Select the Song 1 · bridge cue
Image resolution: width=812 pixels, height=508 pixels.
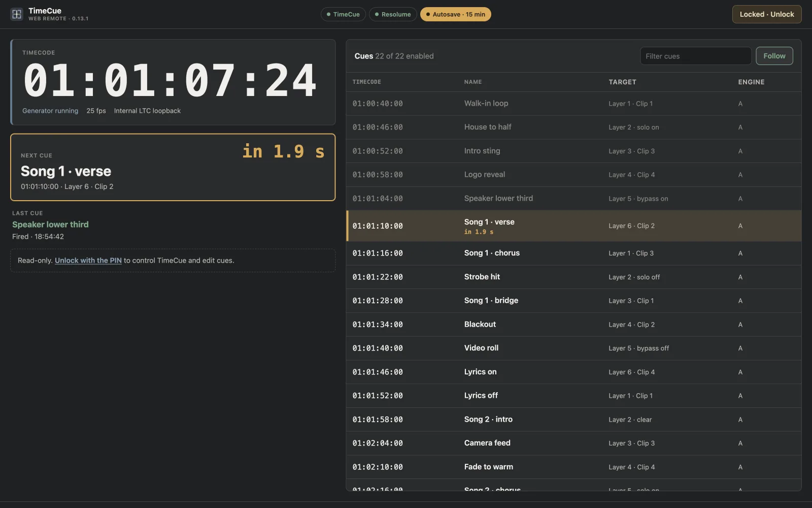click(573, 301)
